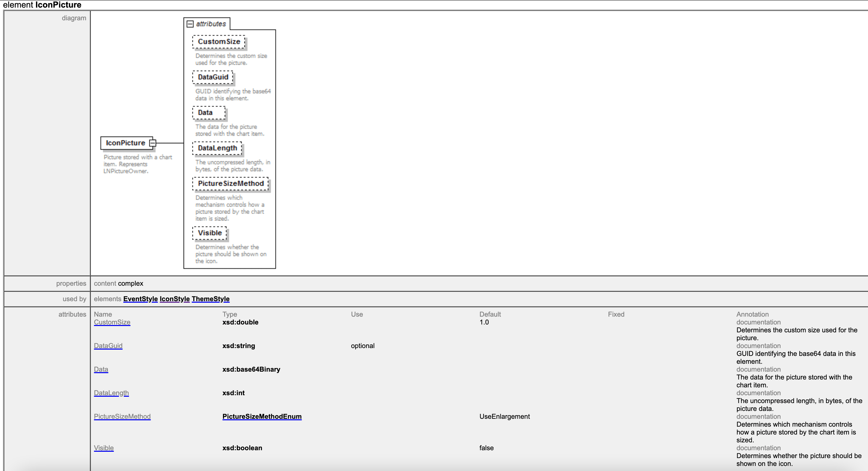Image resolution: width=868 pixels, height=471 pixels.
Task: Click the attributes label in diagram header
Action: pyautogui.click(x=211, y=24)
